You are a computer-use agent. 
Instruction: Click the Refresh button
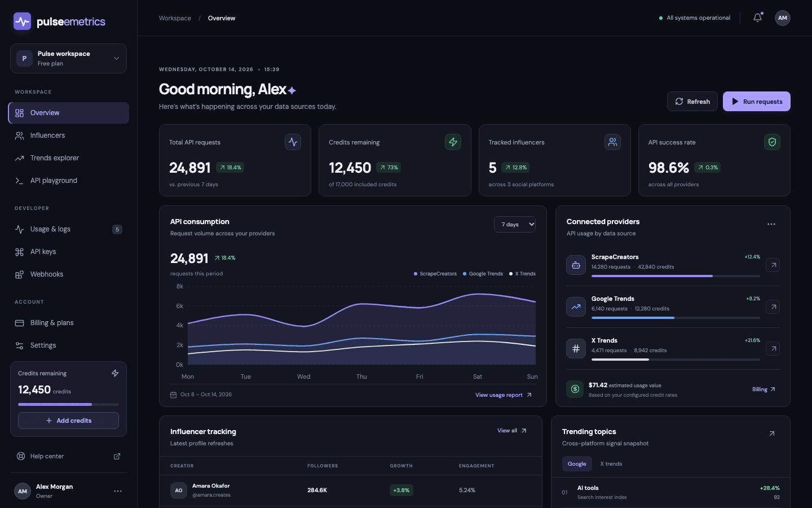click(x=692, y=102)
